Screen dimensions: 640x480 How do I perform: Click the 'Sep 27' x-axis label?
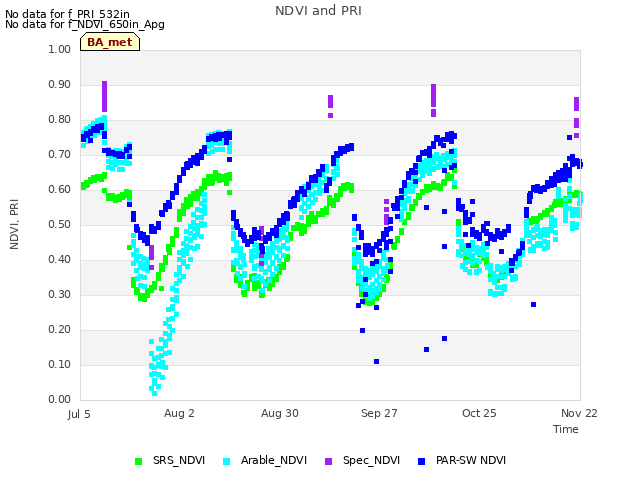[379, 413]
